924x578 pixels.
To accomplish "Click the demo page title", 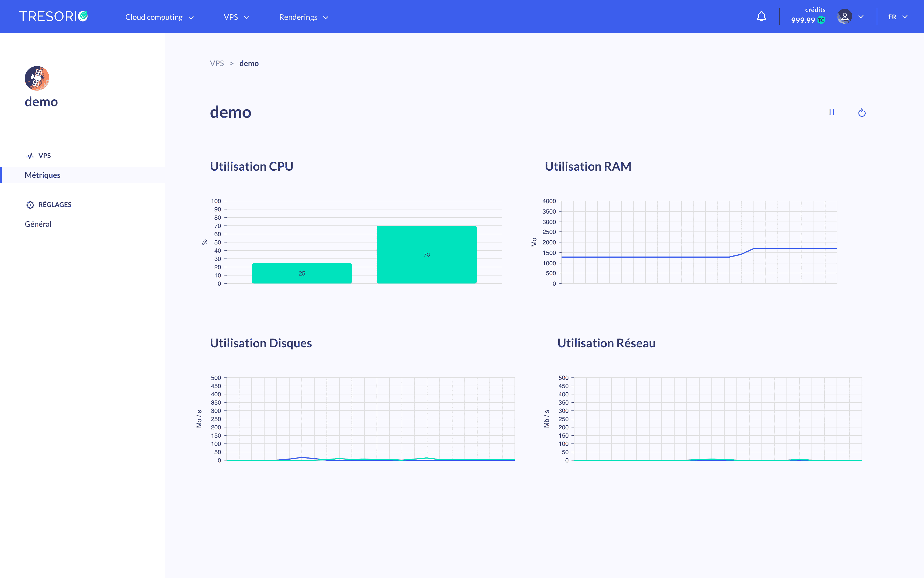I will (x=231, y=112).
